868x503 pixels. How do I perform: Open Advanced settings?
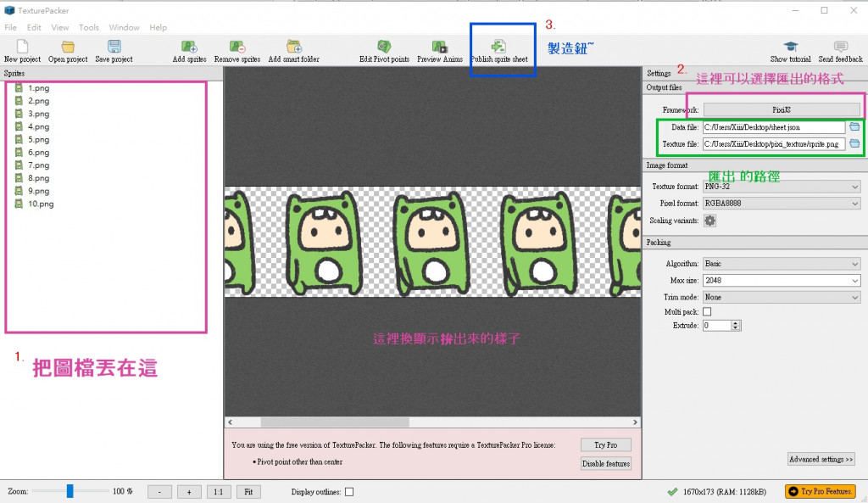(x=821, y=459)
